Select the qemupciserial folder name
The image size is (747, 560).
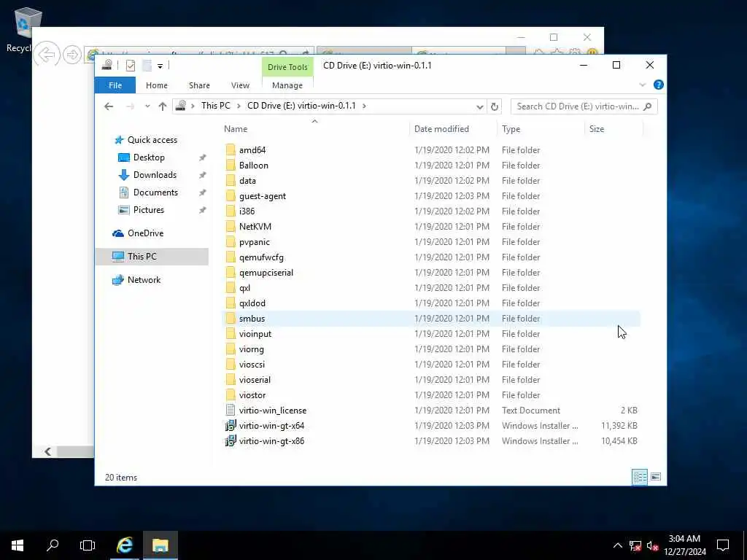(x=266, y=273)
